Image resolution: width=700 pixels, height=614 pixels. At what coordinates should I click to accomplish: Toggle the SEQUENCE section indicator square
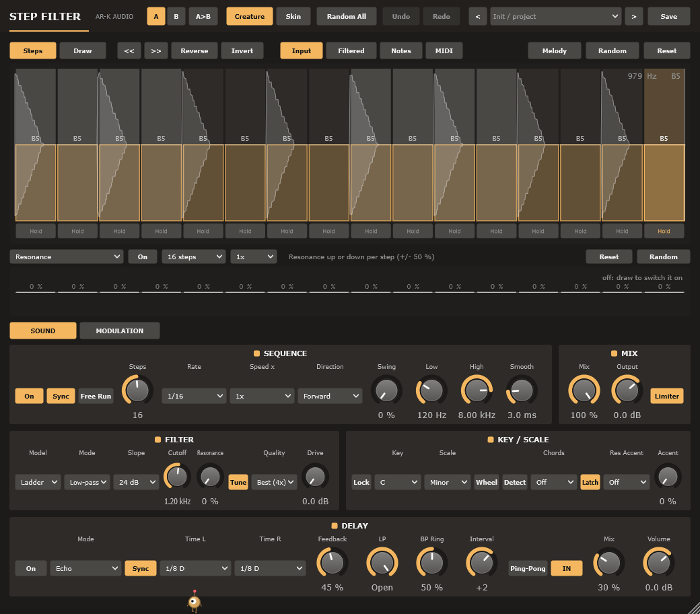pos(256,353)
